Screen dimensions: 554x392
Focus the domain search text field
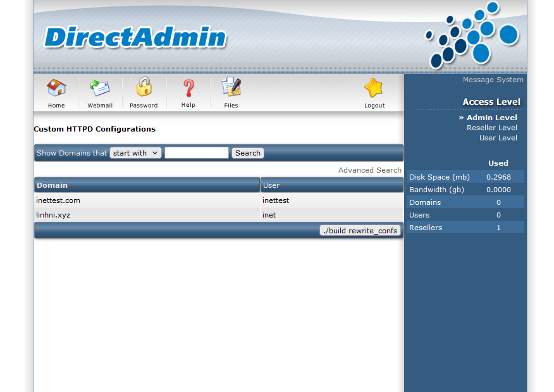(x=197, y=153)
